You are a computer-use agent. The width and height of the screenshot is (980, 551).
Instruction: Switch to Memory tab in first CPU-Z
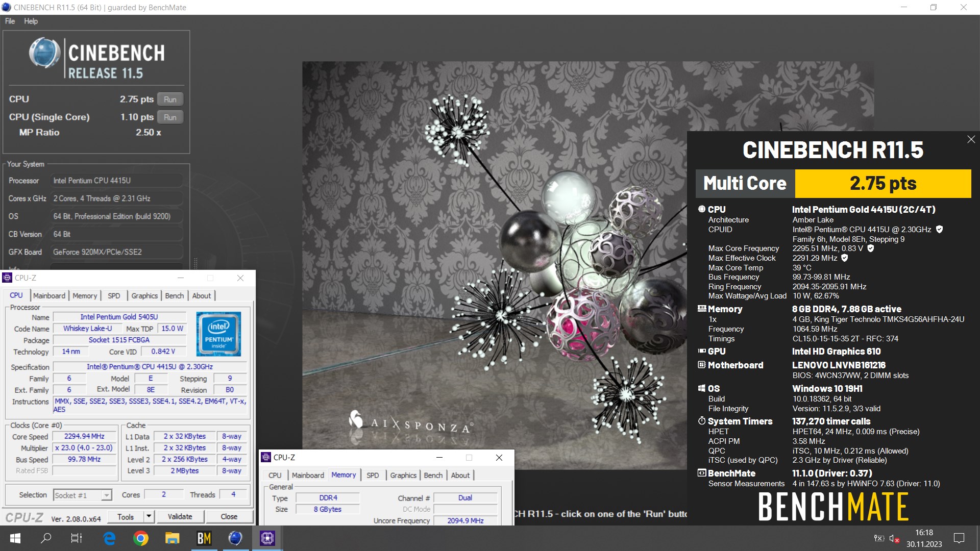[x=85, y=296]
